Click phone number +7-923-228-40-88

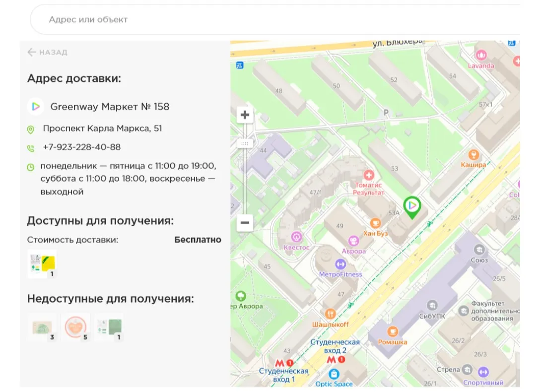[x=81, y=147]
